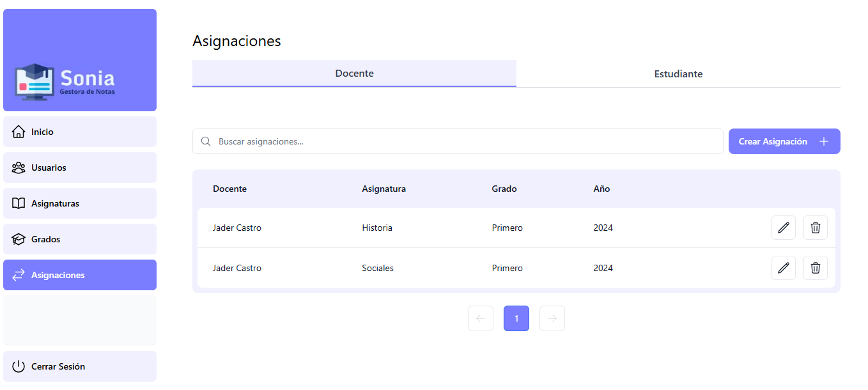Open the Usuarios section
Image resolution: width=868 pixels, height=390 pixels.
click(80, 168)
